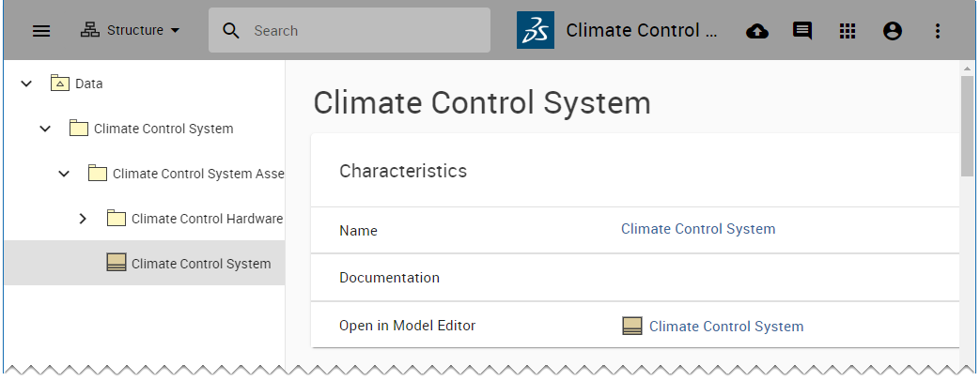
Task: Click the vertical scrollbar thumb
Action: coord(968,127)
